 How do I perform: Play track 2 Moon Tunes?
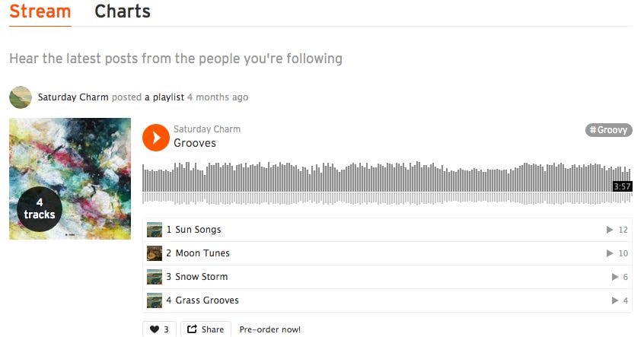[x=202, y=253]
